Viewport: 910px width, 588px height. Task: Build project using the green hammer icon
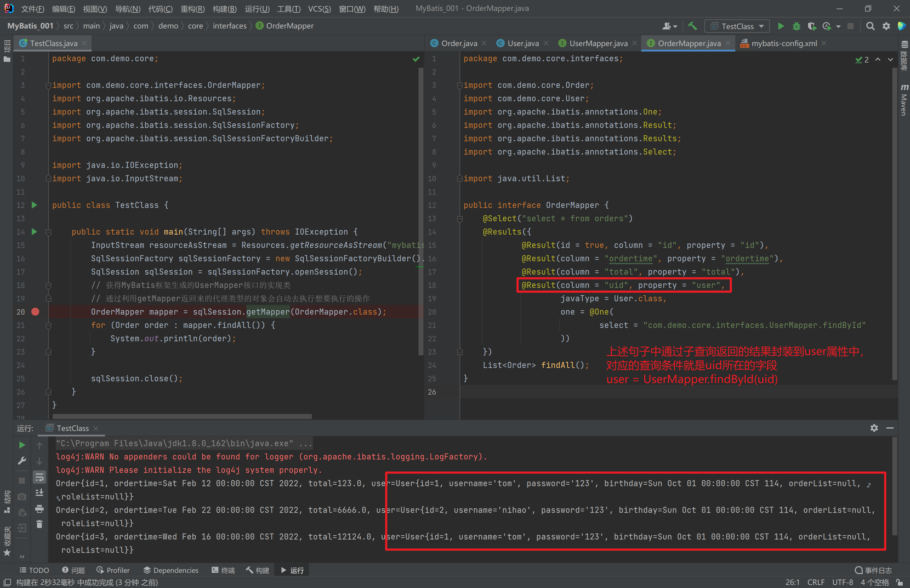pos(692,26)
